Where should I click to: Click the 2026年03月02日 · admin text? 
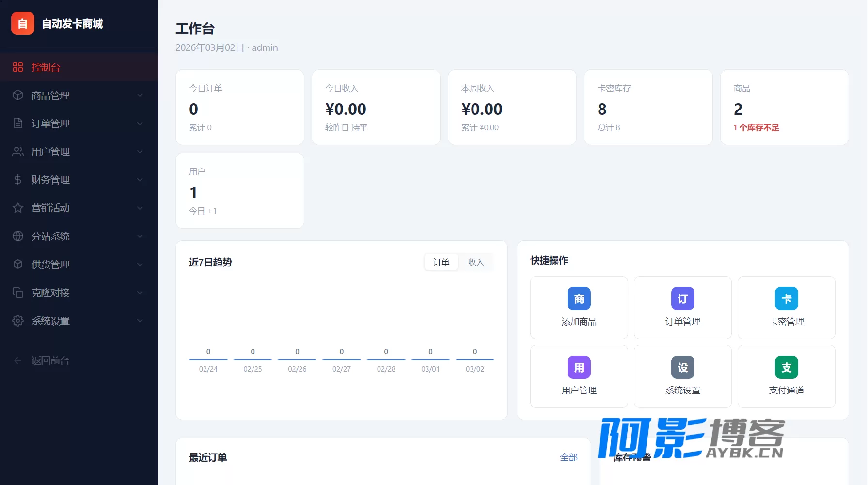tap(227, 47)
